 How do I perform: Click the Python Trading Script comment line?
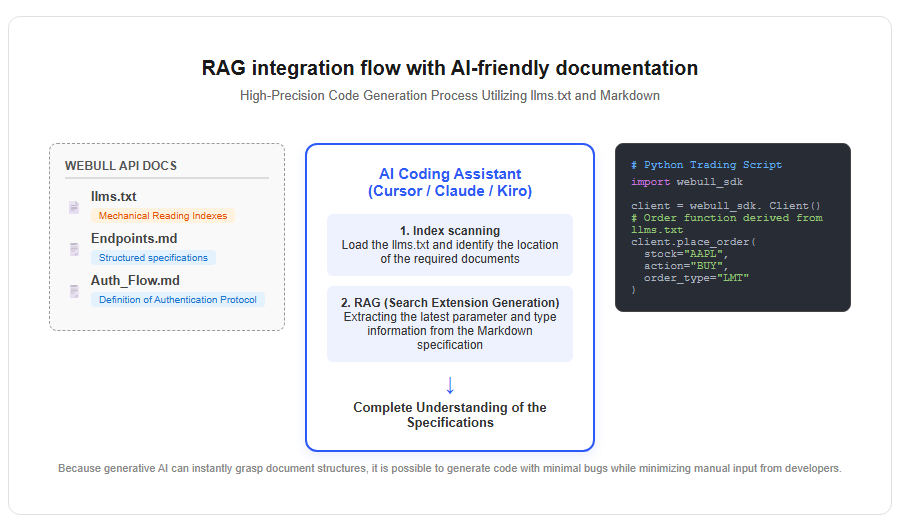(706, 165)
